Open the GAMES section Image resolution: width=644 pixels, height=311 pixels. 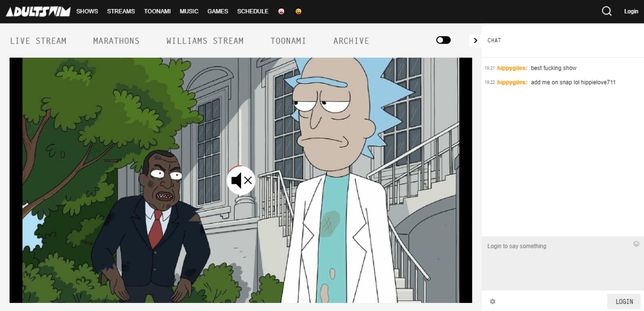pyautogui.click(x=218, y=11)
